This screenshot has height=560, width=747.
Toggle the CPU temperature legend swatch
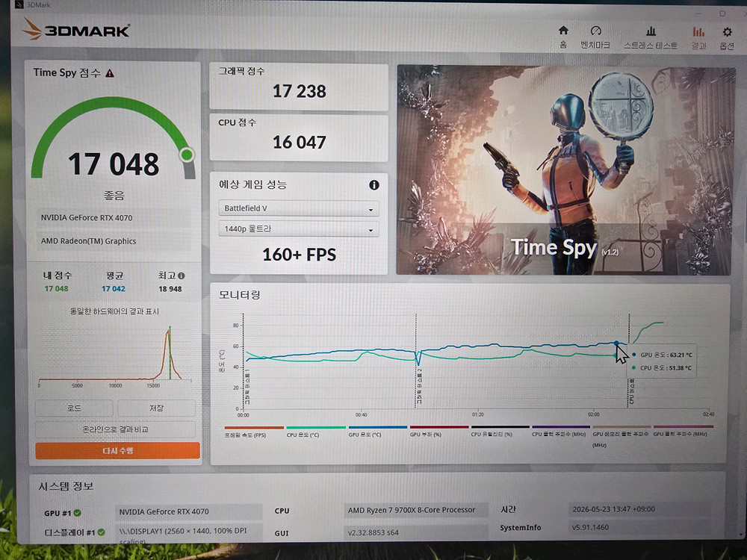click(316, 428)
